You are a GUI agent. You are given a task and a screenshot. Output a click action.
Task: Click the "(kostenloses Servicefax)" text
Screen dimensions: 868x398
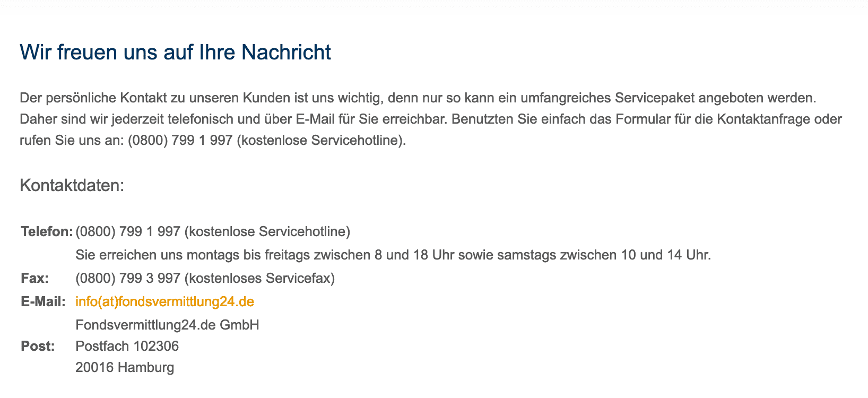(x=259, y=279)
